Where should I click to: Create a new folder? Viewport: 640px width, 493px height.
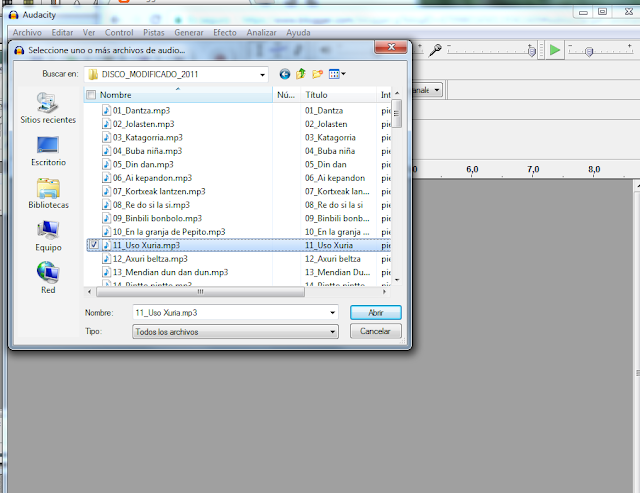tap(317, 74)
